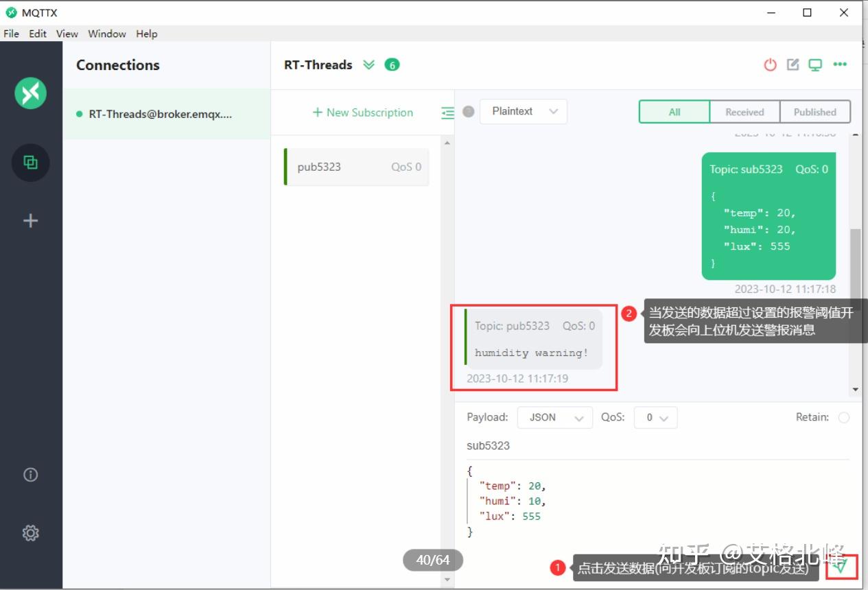This screenshot has width=868, height=590.
Task: Click the gray circle next to Plaintext
Action: click(x=469, y=111)
